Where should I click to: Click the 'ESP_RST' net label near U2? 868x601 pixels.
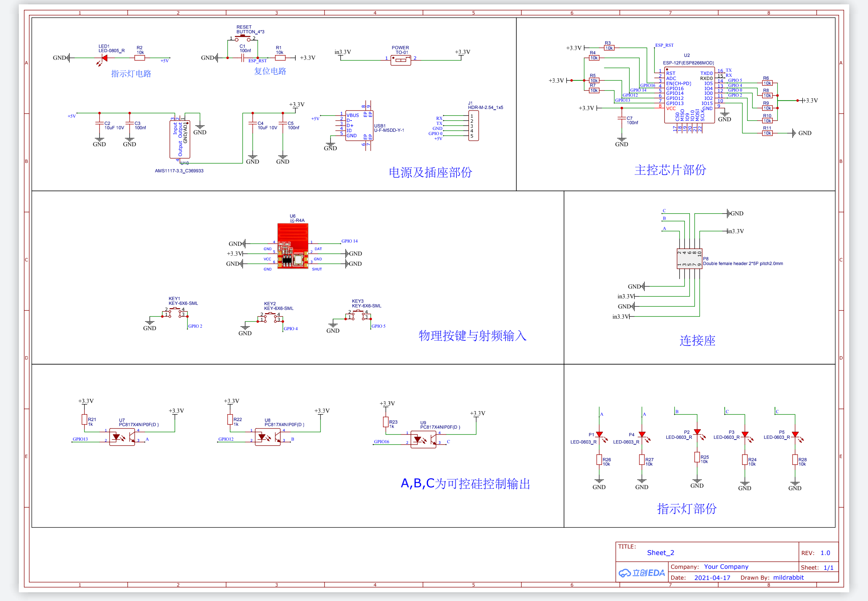coord(664,45)
